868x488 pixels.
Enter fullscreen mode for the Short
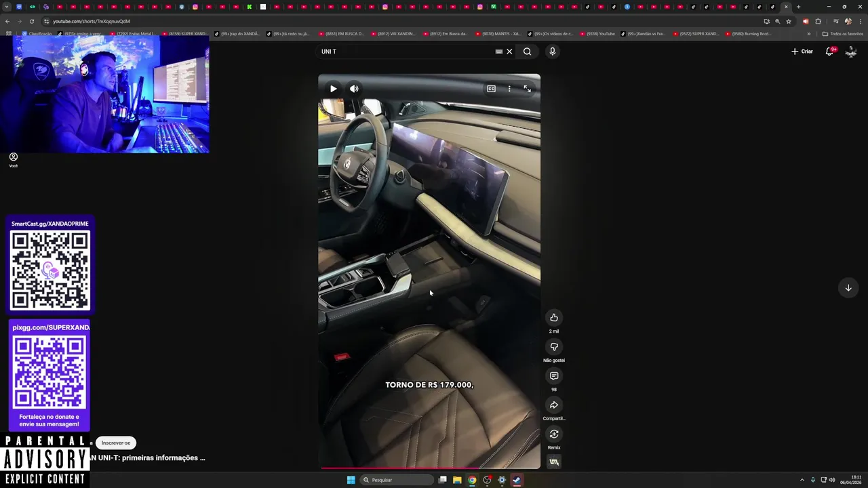tap(527, 89)
